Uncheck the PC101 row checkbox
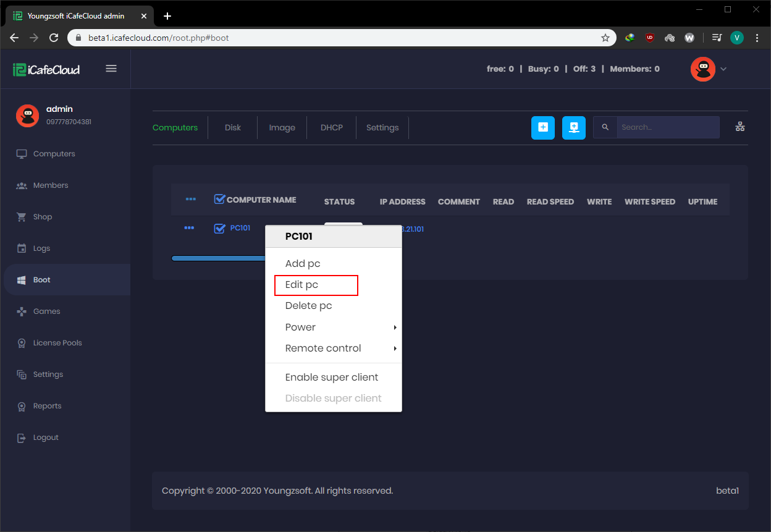 click(x=220, y=228)
